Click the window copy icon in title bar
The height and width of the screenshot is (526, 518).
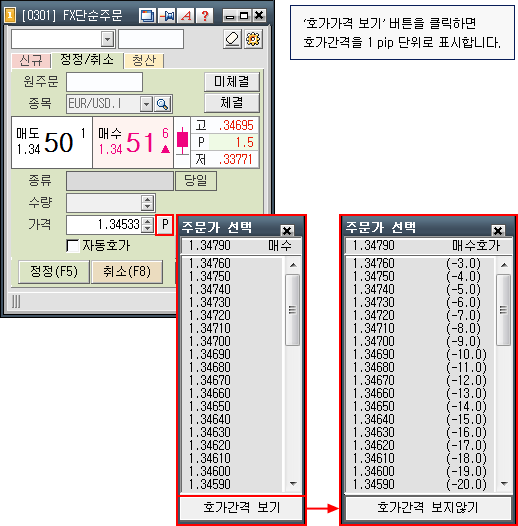tap(147, 15)
